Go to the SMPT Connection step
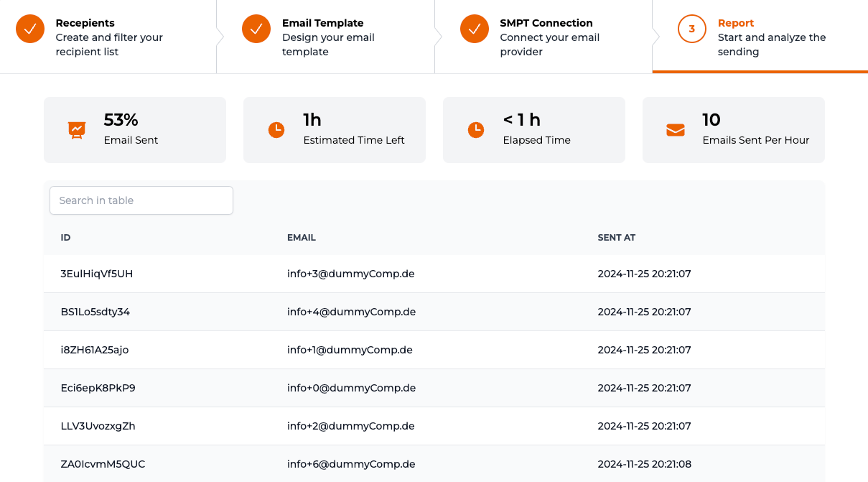Viewport: 868px width, 482px height. tap(546, 36)
